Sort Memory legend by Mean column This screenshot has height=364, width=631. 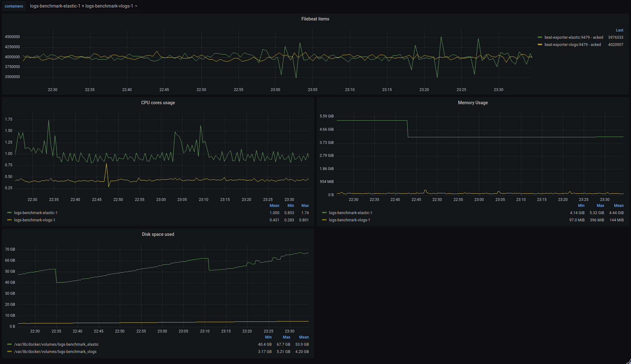(619, 206)
